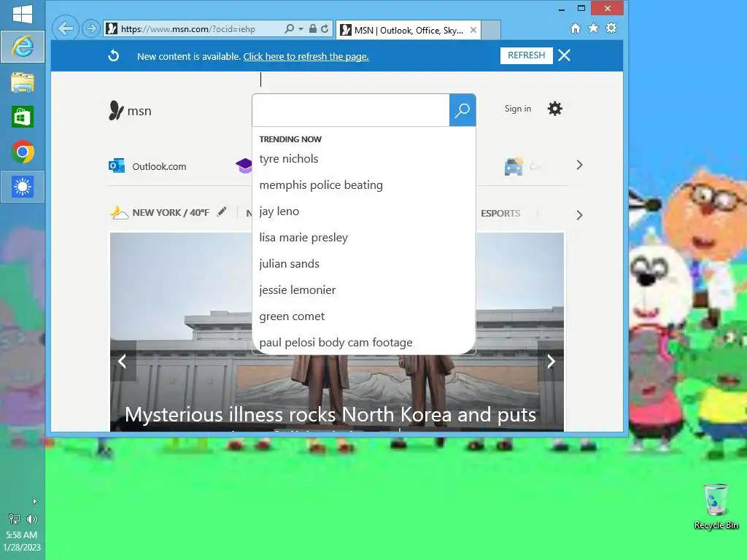Screen dimensions: 747x560
Task: Launch Google Chrome from taskbar
Action: [23, 152]
